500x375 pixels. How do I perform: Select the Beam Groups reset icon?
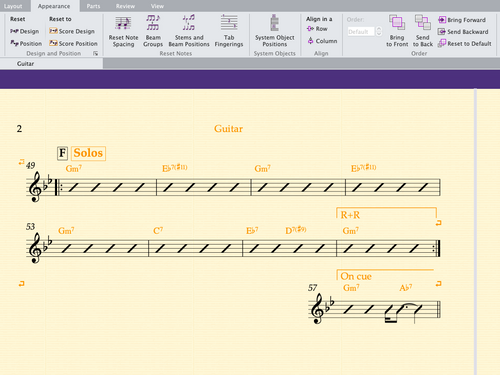pyautogui.click(x=153, y=23)
